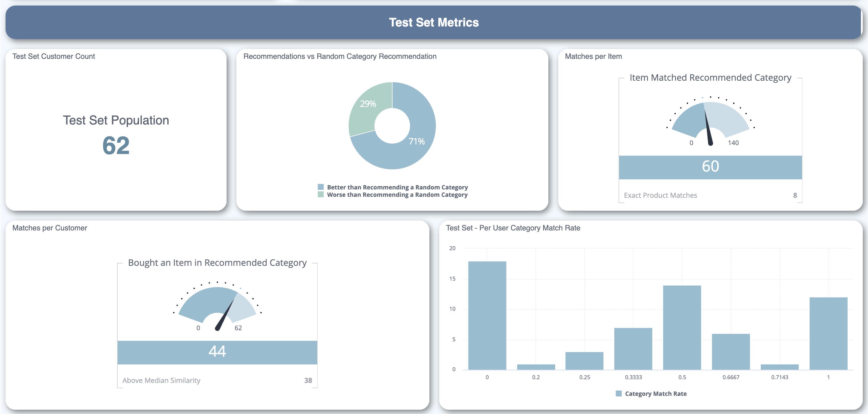Toggle 'Worse than Recommending a Random Category' legend

(397, 195)
